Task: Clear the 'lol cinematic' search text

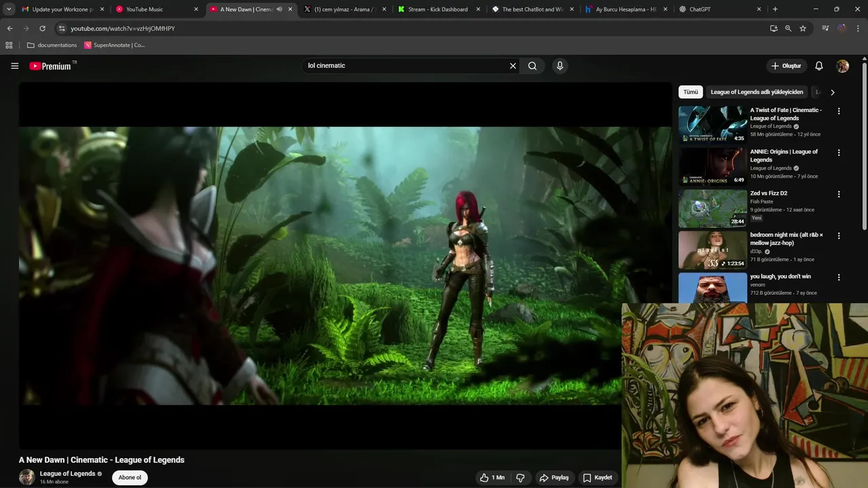Action: coord(513,66)
